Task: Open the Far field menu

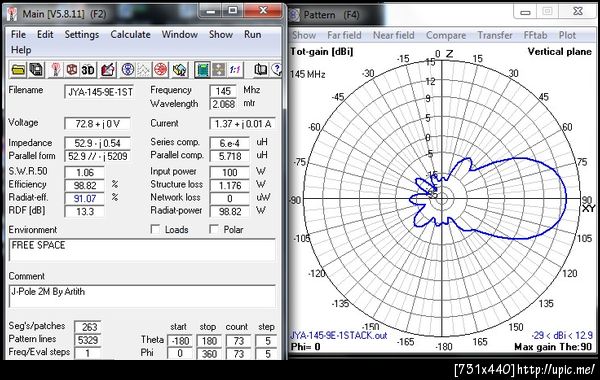Action: (344, 35)
